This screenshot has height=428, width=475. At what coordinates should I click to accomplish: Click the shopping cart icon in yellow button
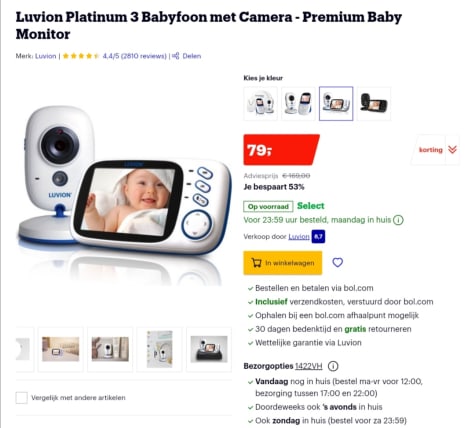[256, 263]
